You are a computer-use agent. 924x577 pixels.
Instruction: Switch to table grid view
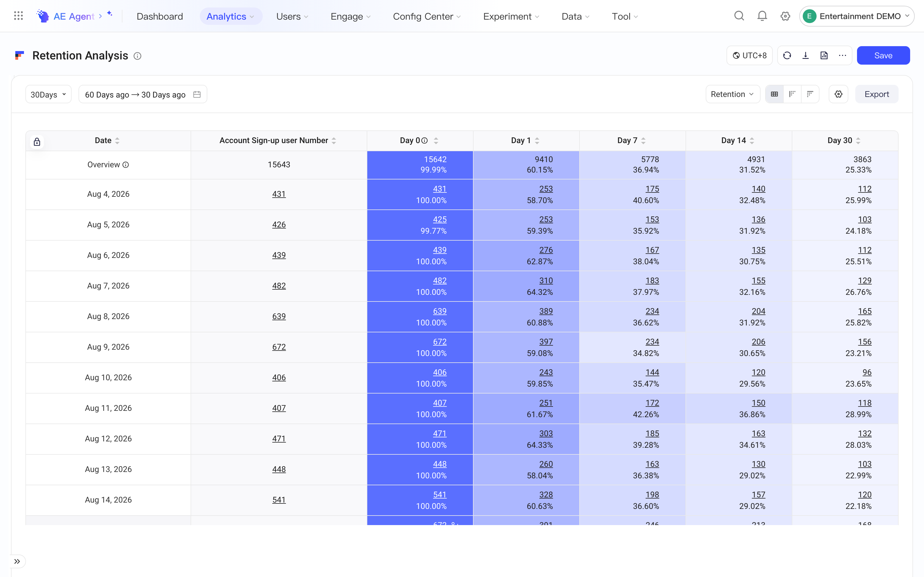(774, 94)
